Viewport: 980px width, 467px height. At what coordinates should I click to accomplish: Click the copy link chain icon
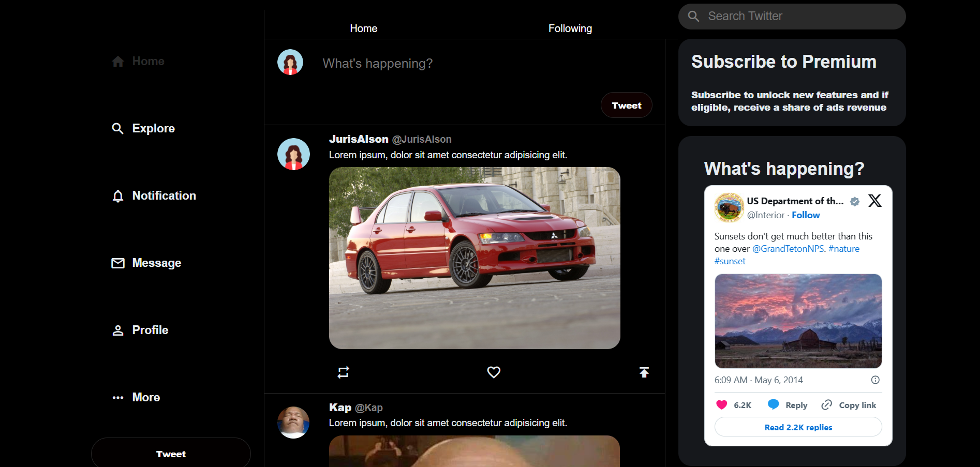pos(827,405)
